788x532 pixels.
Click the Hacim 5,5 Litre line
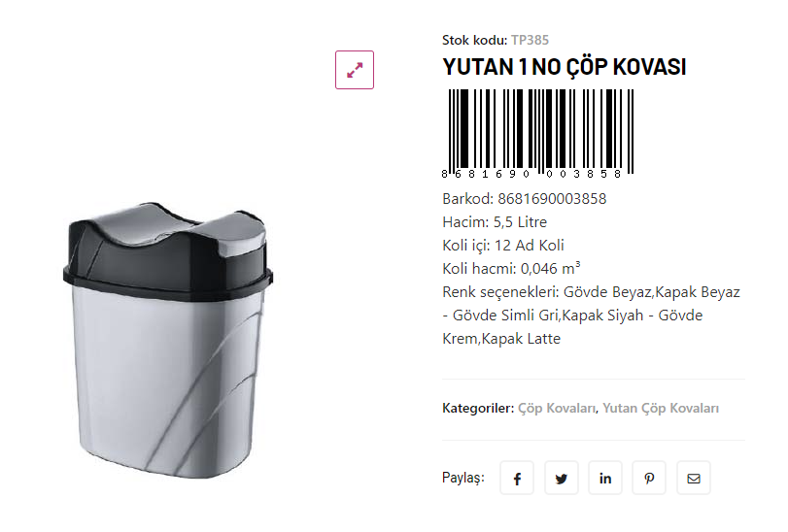coord(495,222)
